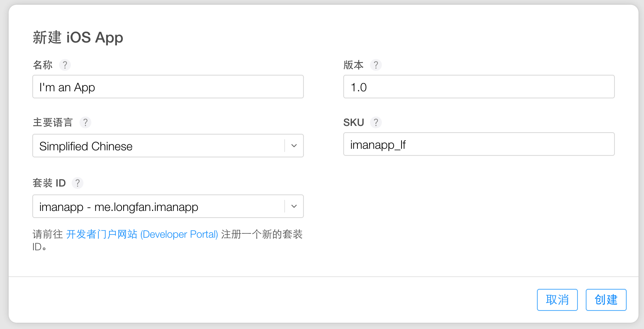Focus the SKU field with imanapp_lf
This screenshot has height=329, width=644.
click(x=479, y=144)
